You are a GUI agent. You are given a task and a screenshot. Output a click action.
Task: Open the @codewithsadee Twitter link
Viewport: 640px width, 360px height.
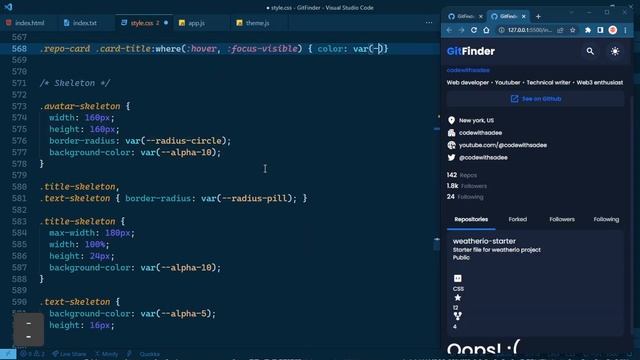click(x=483, y=158)
